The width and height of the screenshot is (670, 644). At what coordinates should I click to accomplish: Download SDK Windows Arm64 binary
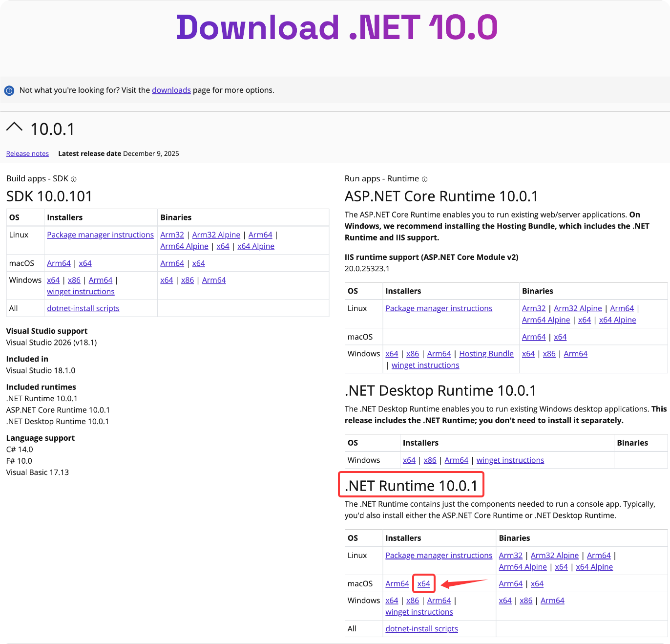214,280
